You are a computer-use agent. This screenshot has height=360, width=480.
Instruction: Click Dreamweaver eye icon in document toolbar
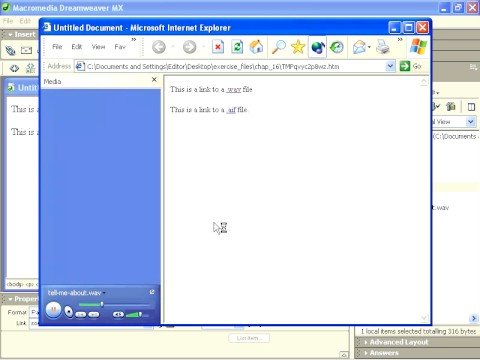pyautogui.click(x=14, y=68)
